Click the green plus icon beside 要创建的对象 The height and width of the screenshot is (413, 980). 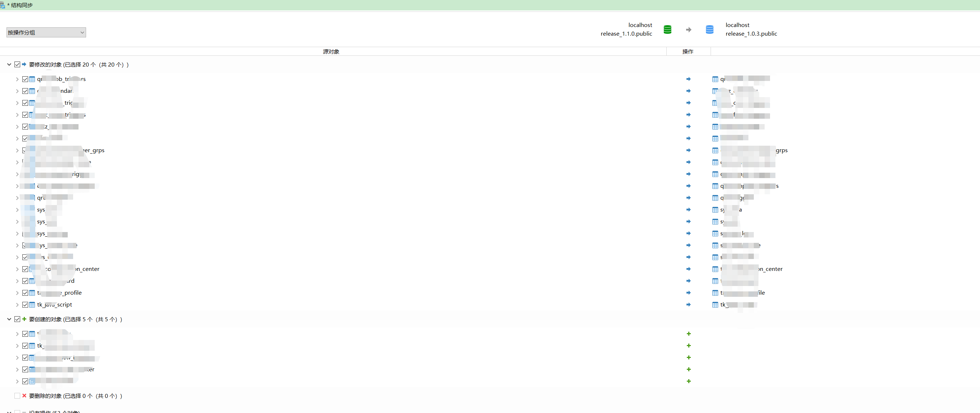[x=24, y=319]
